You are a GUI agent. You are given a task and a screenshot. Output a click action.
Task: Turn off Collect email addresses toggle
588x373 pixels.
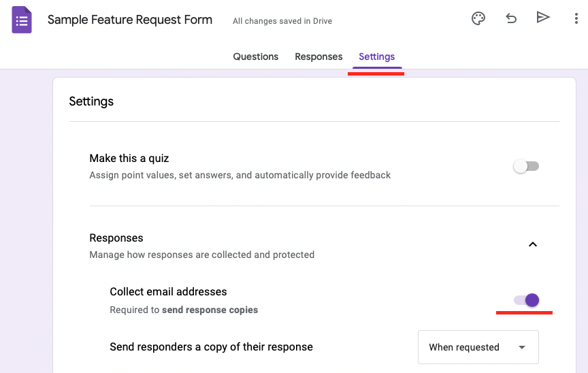click(526, 300)
